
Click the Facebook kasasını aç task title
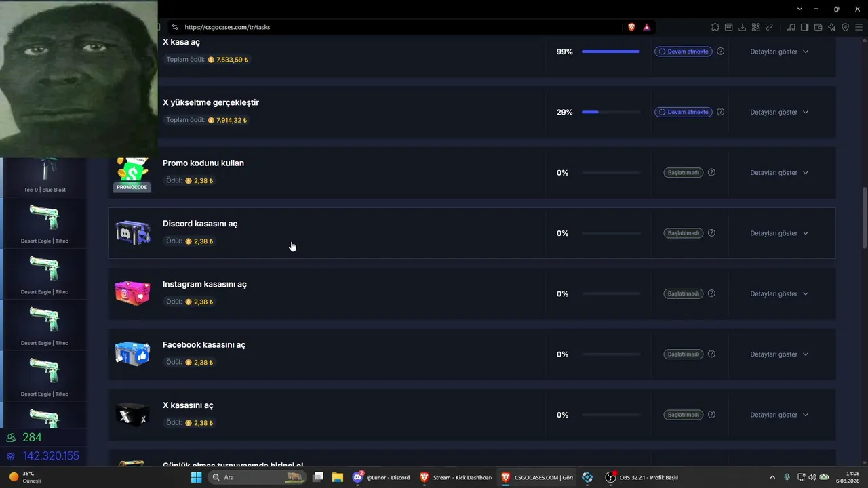click(204, 344)
